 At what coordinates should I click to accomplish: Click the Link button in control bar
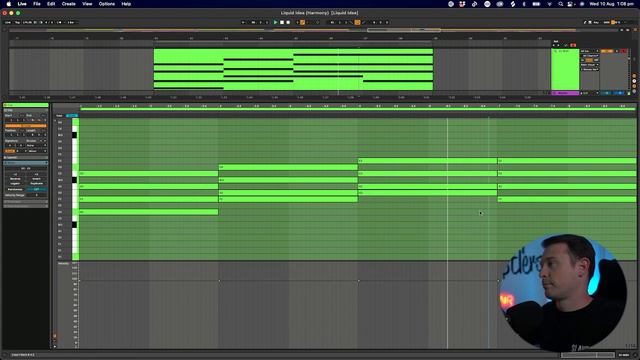pos(8,22)
